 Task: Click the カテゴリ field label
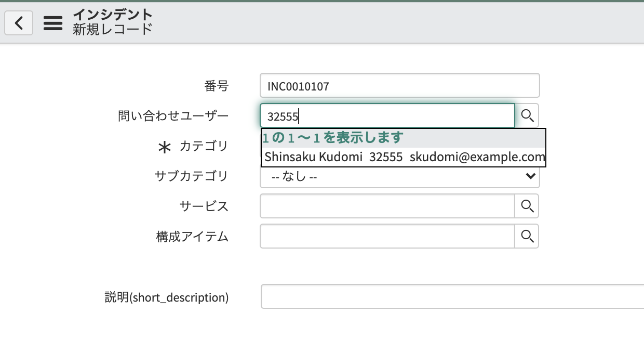(x=204, y=146)
